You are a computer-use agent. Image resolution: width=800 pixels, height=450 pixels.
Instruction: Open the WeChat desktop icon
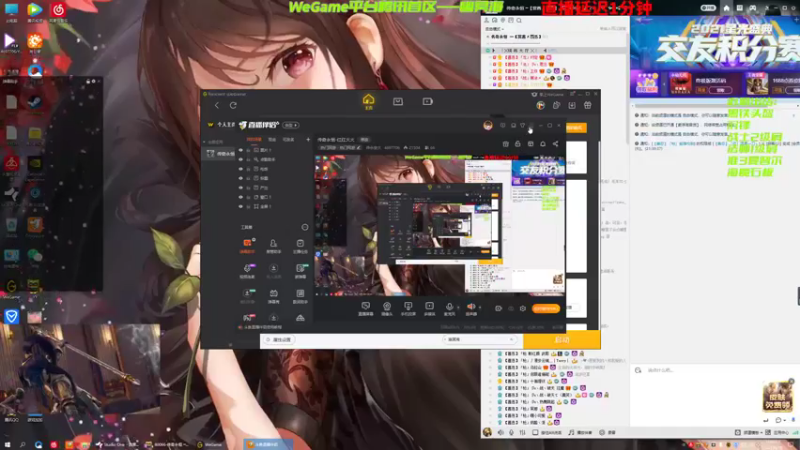35,256
